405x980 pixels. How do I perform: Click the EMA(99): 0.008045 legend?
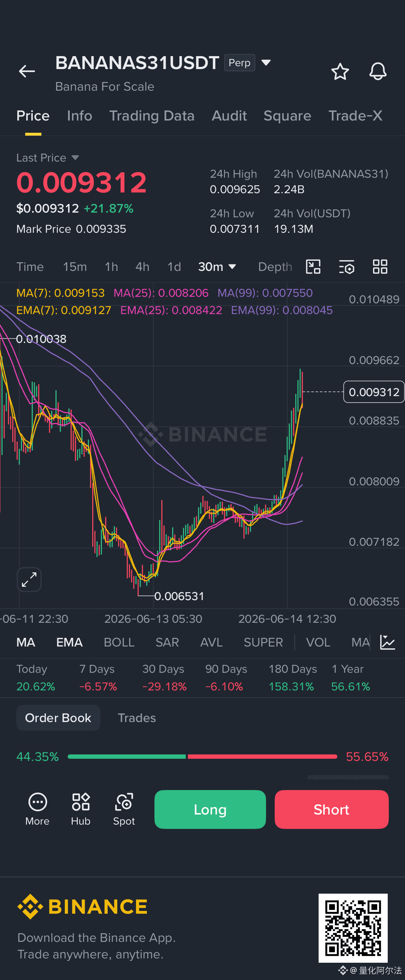[x=282, y=310]
